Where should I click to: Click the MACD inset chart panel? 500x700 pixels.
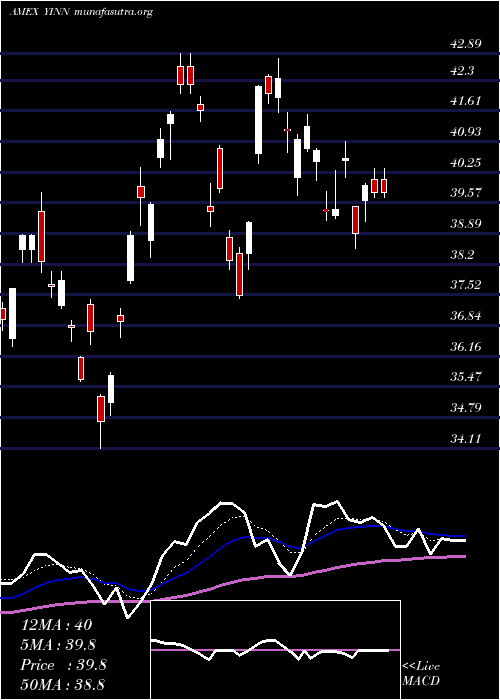click(x=275, y=650)
